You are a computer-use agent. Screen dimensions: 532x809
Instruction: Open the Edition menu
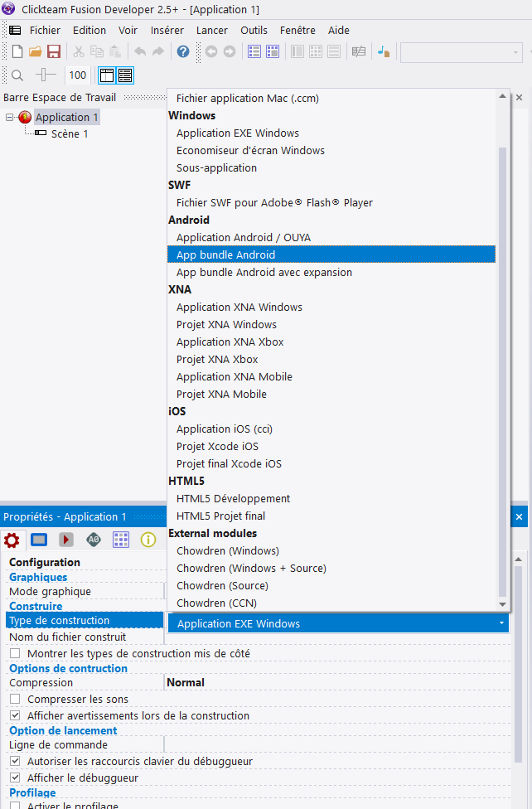coord(89,31)
